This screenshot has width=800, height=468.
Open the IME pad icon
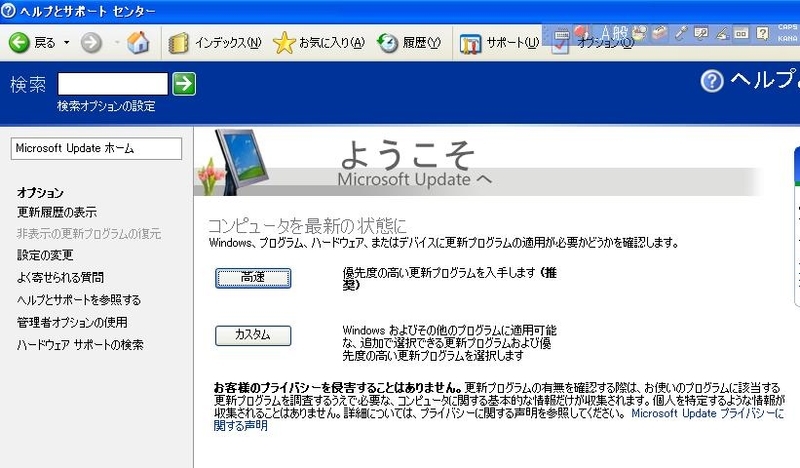point(640,34)
